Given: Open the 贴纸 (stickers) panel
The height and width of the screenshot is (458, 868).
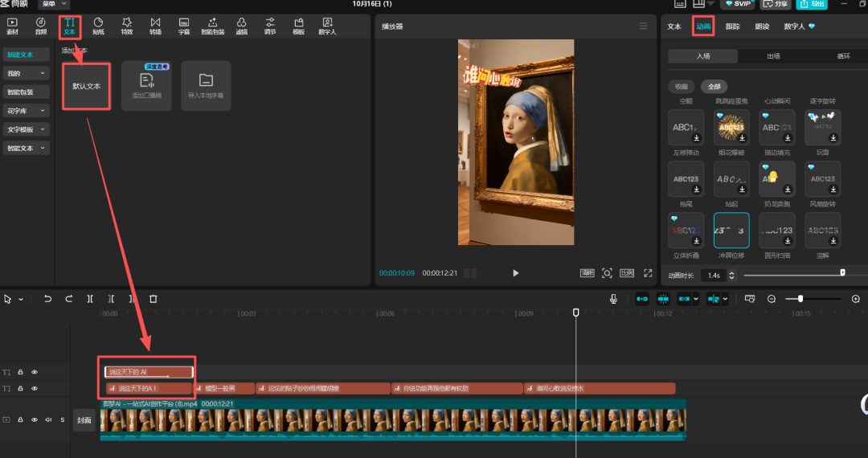Looking at the screenshot, I should (98, 26).
